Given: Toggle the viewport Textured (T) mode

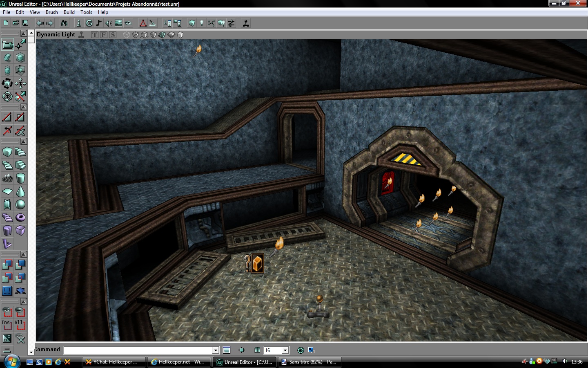Looking at the screenshot, I should 95,35.
